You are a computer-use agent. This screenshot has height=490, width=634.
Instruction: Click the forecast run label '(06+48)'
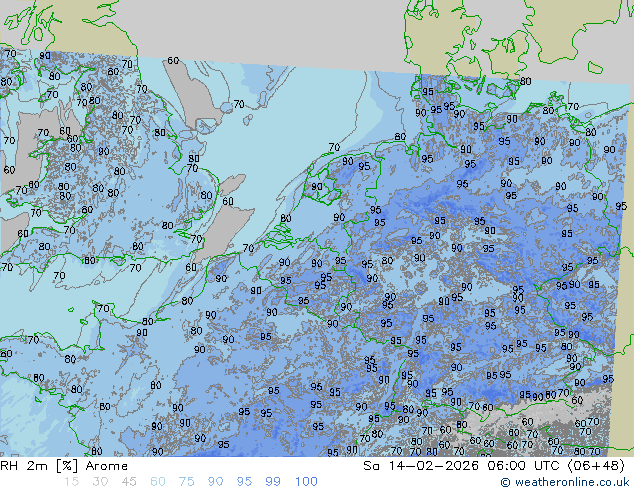pos(596,466)
